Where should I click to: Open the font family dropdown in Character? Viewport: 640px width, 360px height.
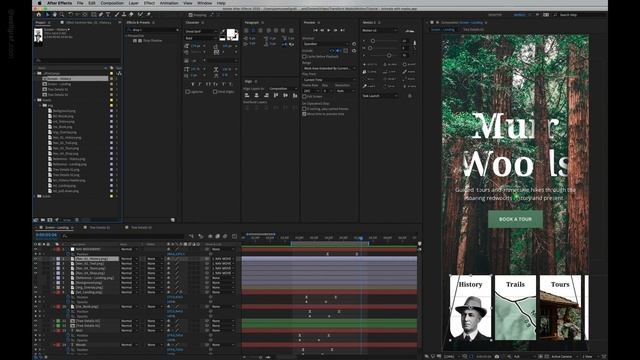[x=202, y=31]
